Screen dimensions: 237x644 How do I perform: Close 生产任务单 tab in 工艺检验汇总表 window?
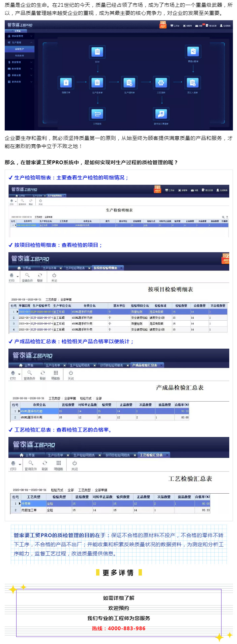pos(68,455)
